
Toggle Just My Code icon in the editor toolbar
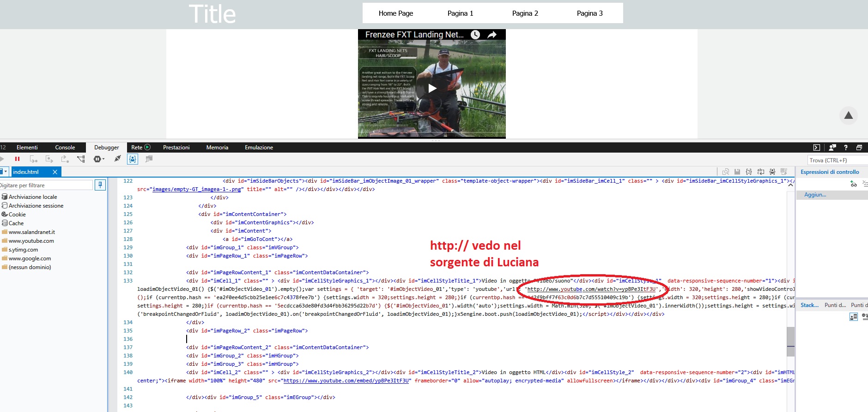(x=772, y=172)
